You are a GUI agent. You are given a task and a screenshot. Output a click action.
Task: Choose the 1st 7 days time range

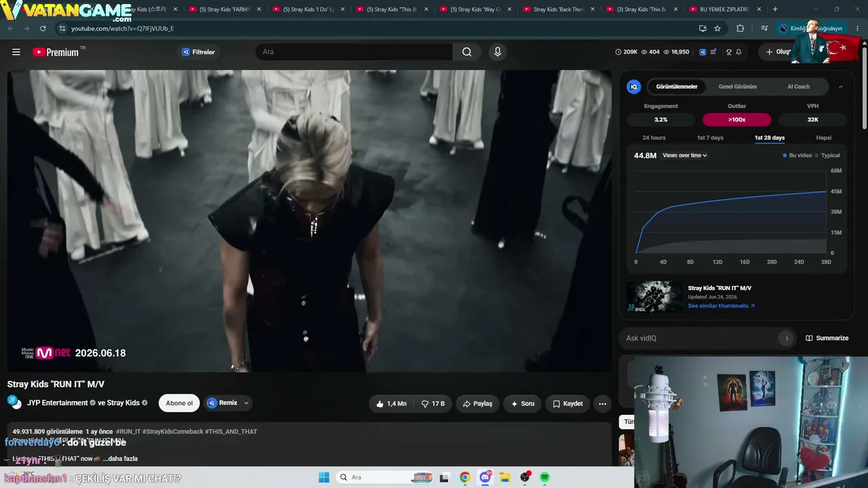click(x=710, y=138)
